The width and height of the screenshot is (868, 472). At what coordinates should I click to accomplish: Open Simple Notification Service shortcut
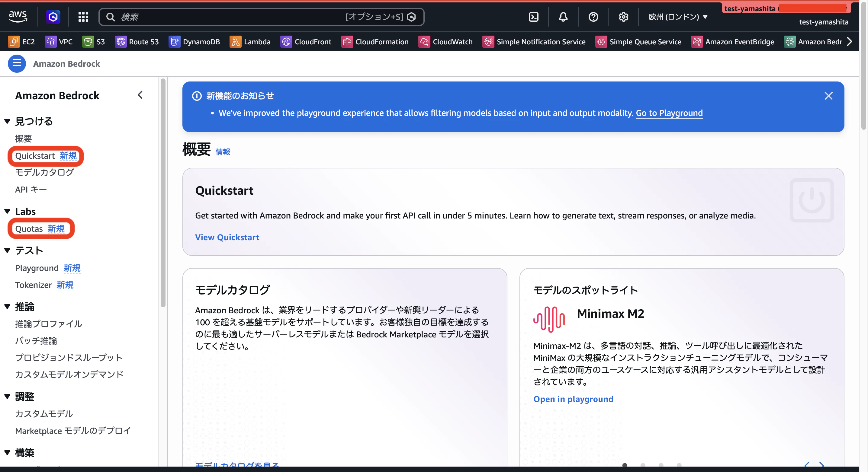click(x=534, y=42)
